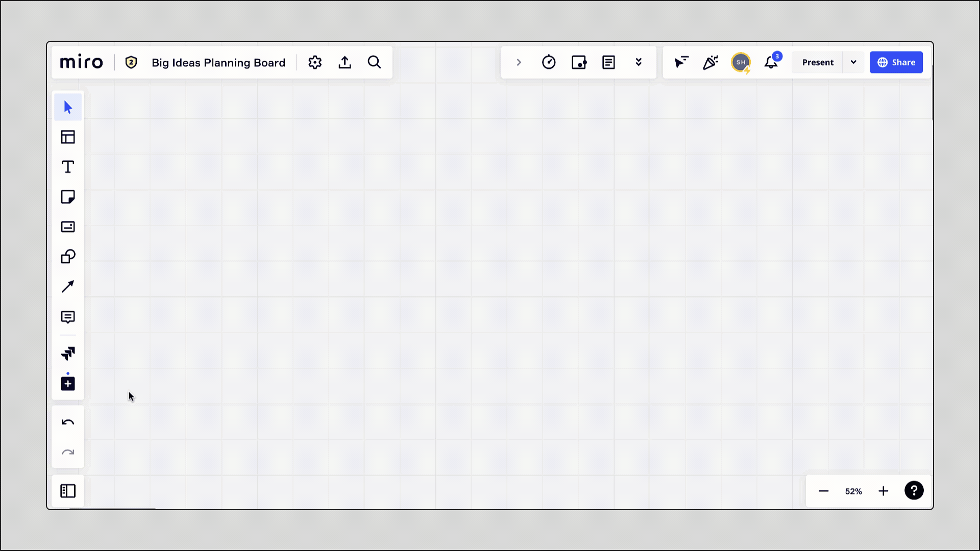Select the Text tool

pos(68,167)
